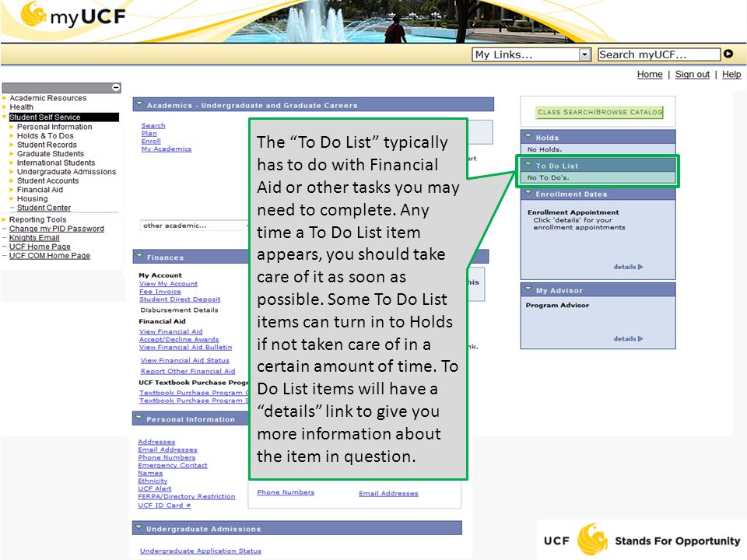The height and width of the screenshot is (560, 747).
Task: Open FERPA/Directory Restriction link
Action: pyautogui.click(x=186, y=497)
